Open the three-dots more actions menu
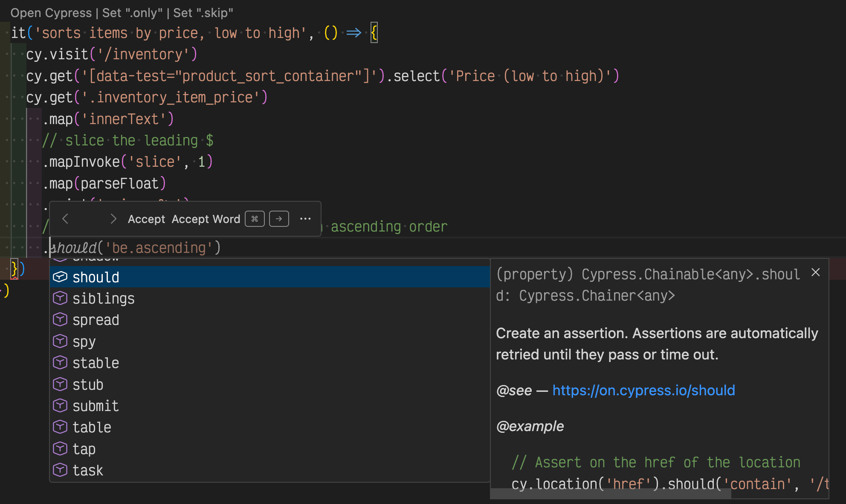 pos(305,219)
